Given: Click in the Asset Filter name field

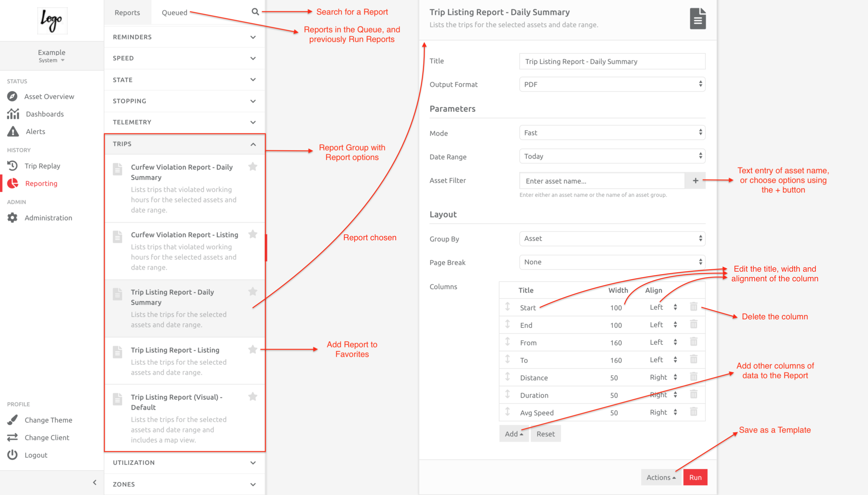Looking at the screenshot, I should click(x=601, y=181).
